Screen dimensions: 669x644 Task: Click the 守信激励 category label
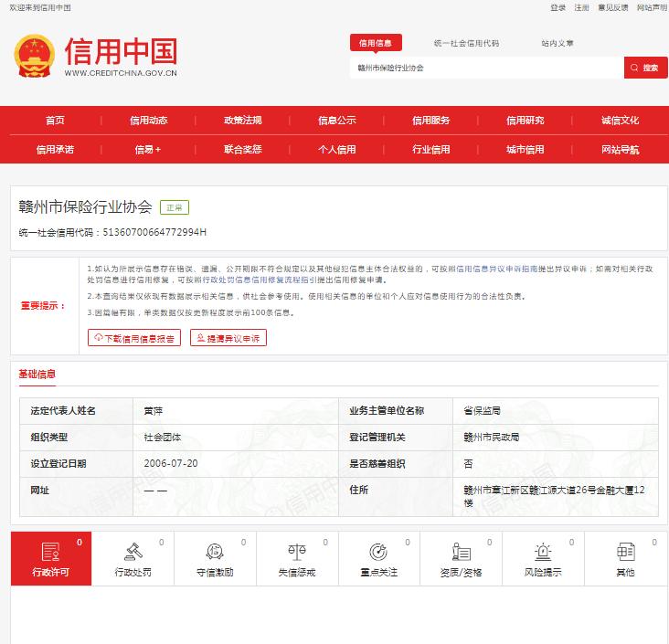[215, 572]
